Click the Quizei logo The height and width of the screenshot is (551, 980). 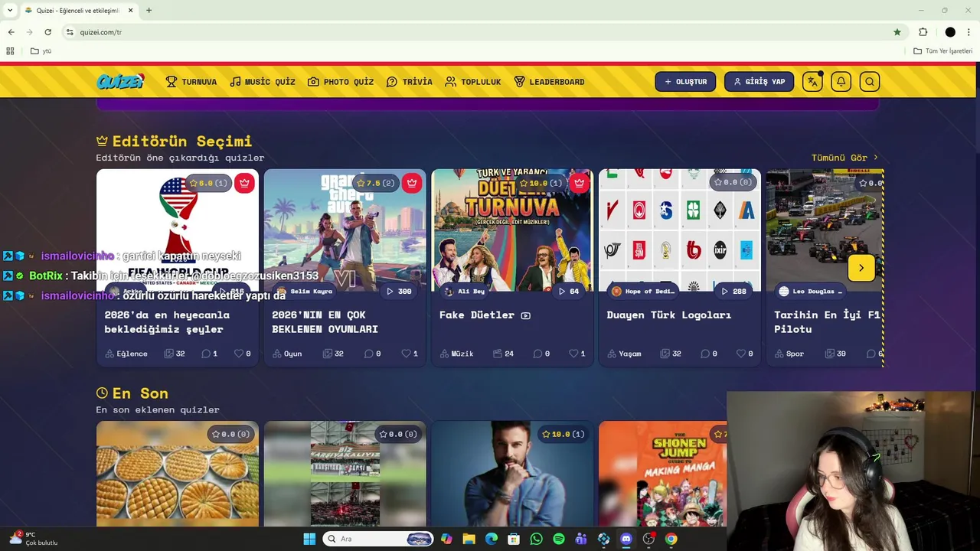coord(121,81)
